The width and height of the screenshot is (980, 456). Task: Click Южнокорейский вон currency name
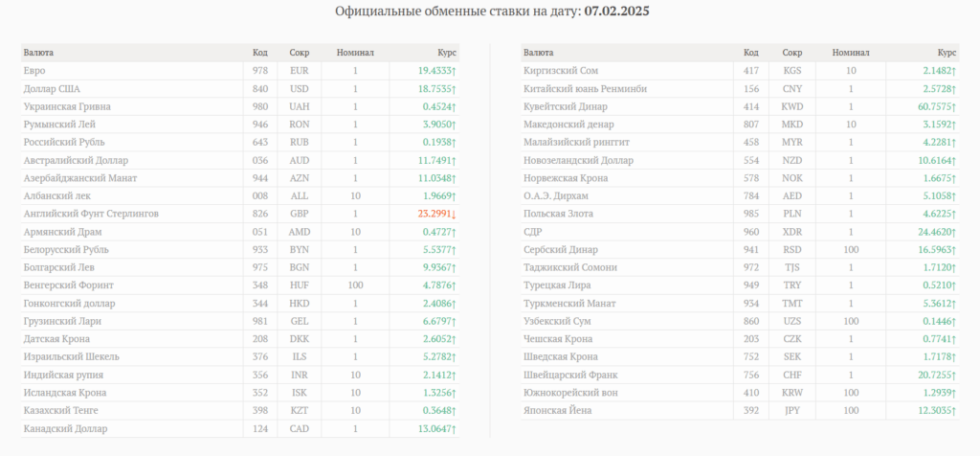572,392
